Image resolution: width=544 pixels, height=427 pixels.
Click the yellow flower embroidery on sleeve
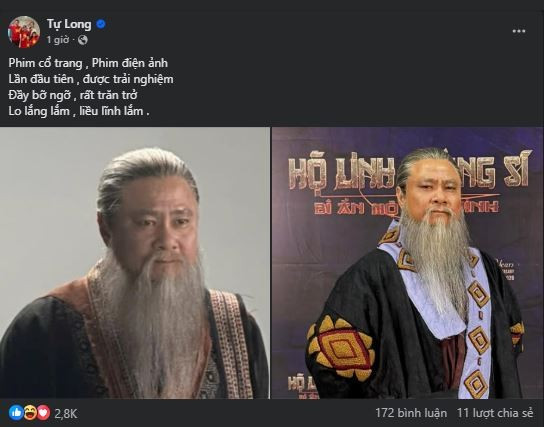click(x=340, y=348)
